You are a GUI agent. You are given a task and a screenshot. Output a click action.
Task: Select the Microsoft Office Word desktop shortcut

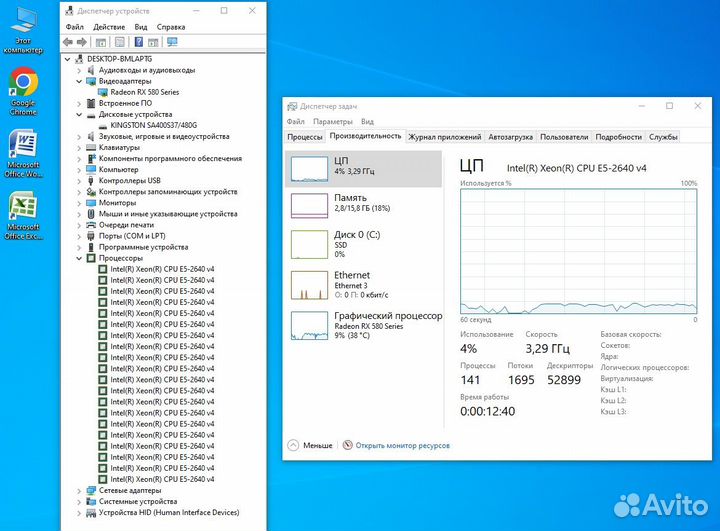pos(23,153)
